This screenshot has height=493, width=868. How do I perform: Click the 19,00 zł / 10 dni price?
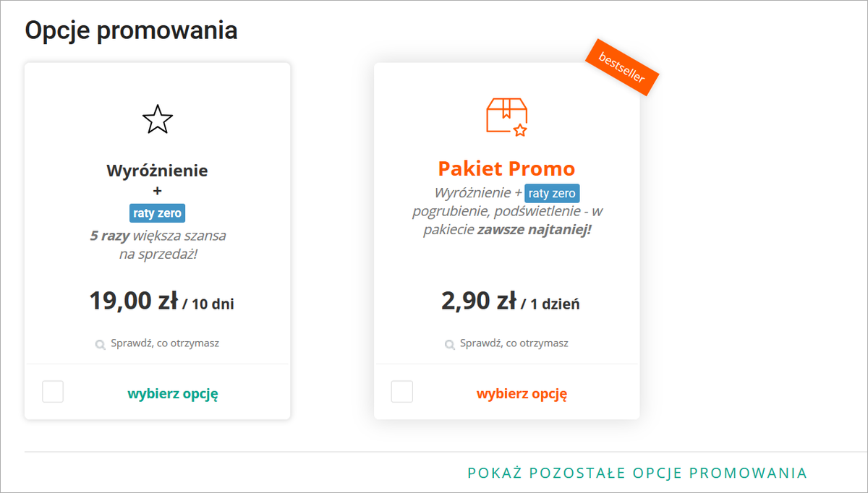161,301
